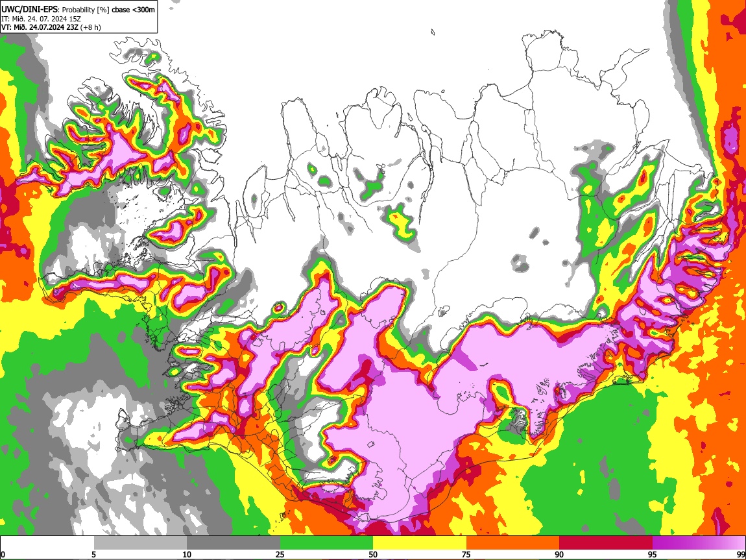Click the red 90–95% legend block
Image resolution: width=746 pixels, height=560 pixels.
pos(606,543)
